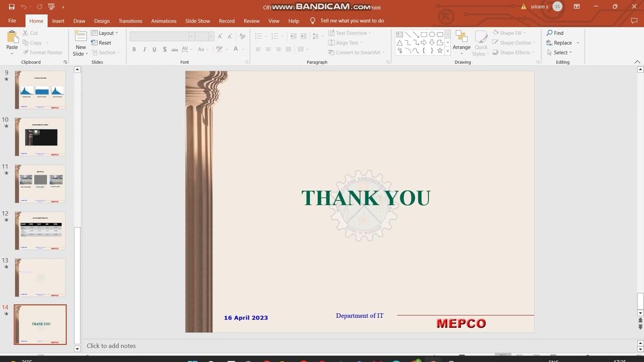Select the Oval shape in shapes gallery
This screenshot has width=644, height=362.
coord(432,34)
